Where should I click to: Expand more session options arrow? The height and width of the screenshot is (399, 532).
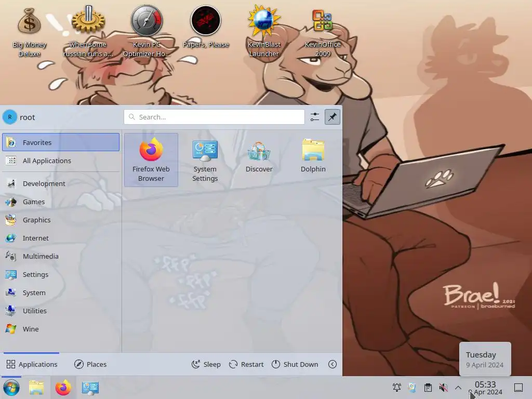point(332,364)
